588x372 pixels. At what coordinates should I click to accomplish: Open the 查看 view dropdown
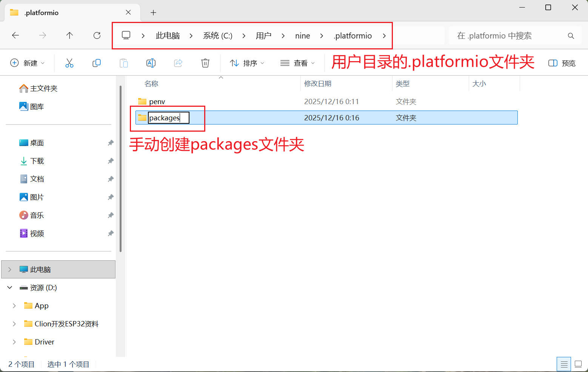(298, 63)
